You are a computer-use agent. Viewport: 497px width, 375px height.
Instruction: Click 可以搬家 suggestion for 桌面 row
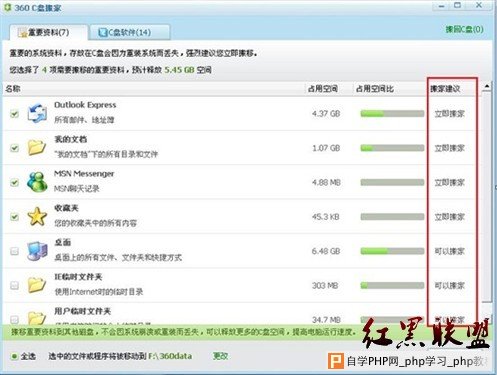click(449, 251)
